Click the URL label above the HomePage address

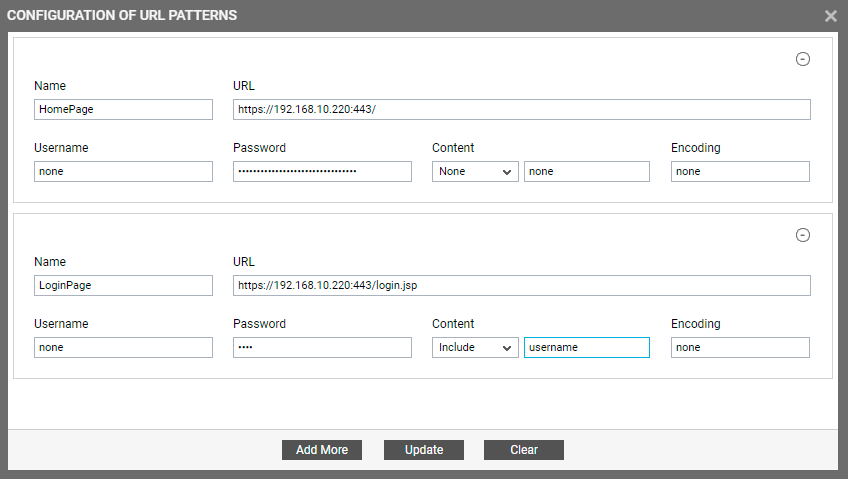coord(243,85)
